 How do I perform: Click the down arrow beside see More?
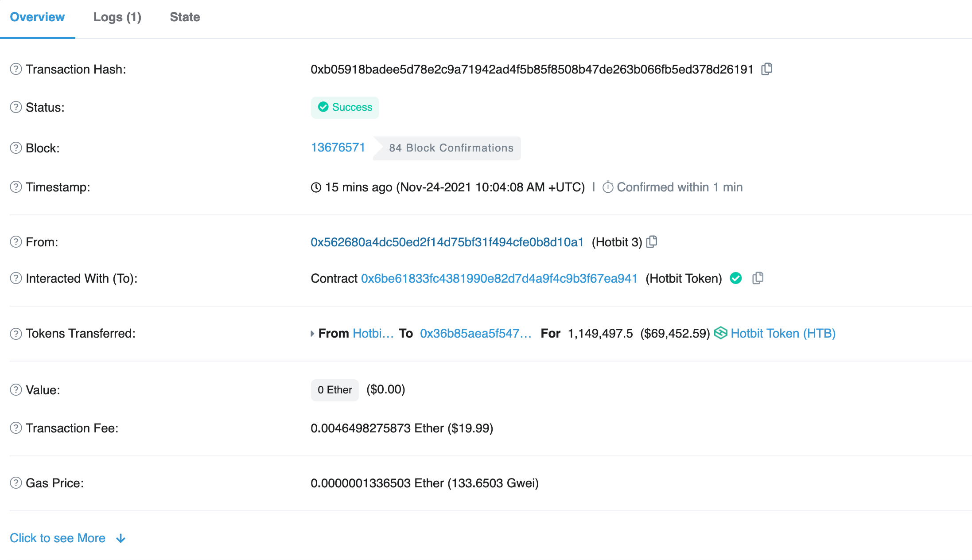(x=121, y=538)
